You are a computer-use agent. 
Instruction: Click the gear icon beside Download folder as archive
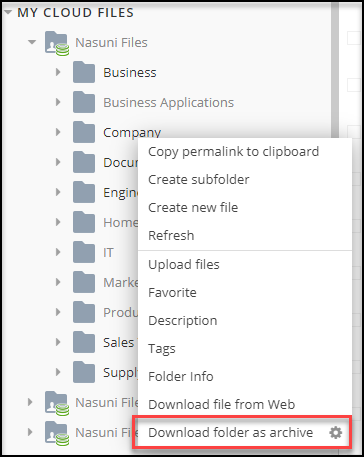[335, 433]
